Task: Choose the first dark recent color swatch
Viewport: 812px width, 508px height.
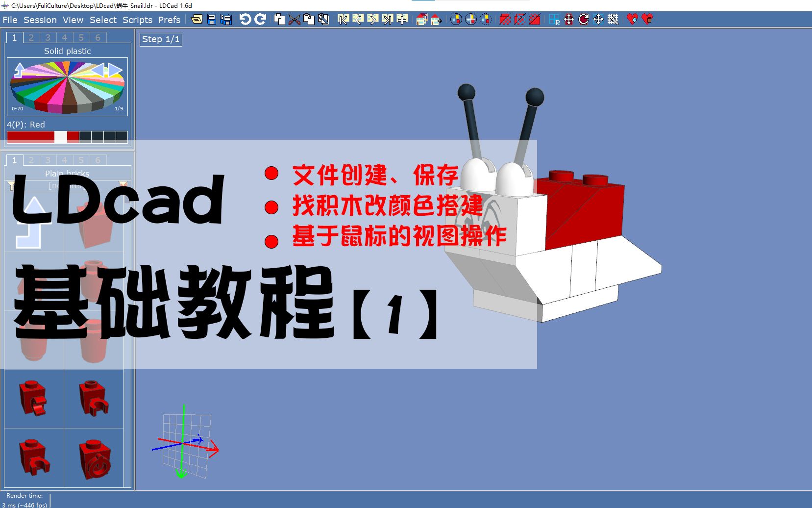Action: click(85, 137)
